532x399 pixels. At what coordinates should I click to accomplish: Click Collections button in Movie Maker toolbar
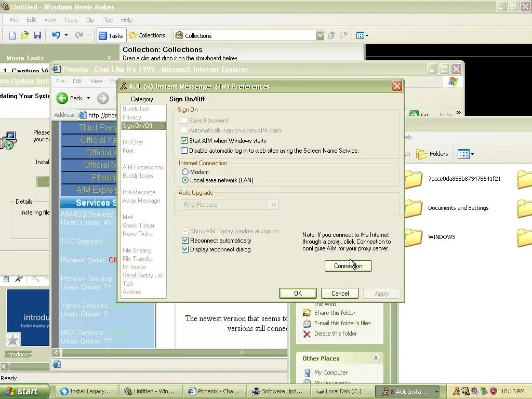pyautogui.click(x=147, y=35)
